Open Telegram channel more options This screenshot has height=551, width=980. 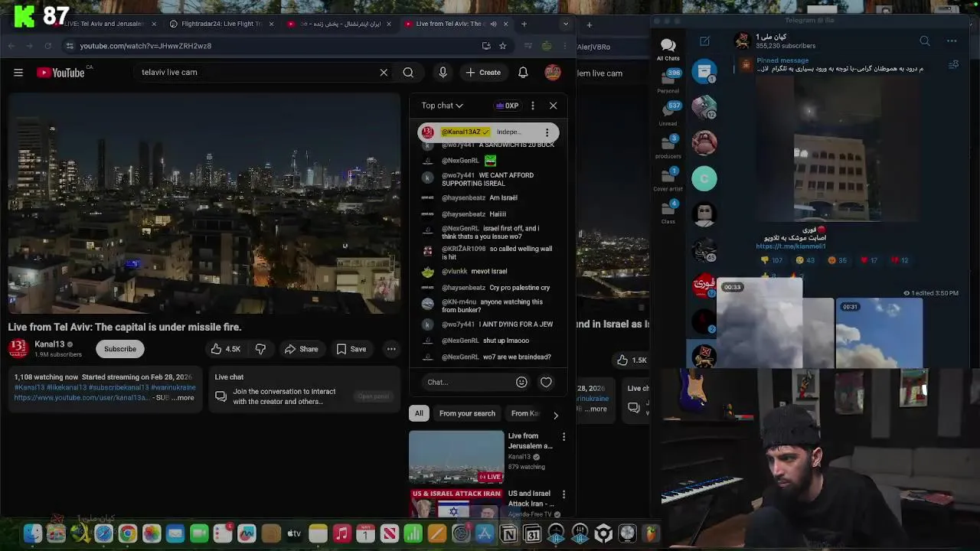pyautogui.click(x=952, y=41)
